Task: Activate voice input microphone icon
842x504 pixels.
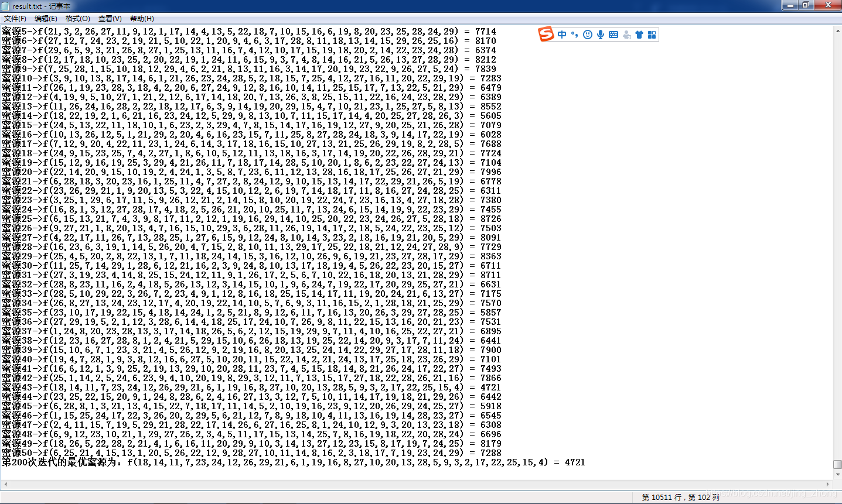Action: point(601,35)
